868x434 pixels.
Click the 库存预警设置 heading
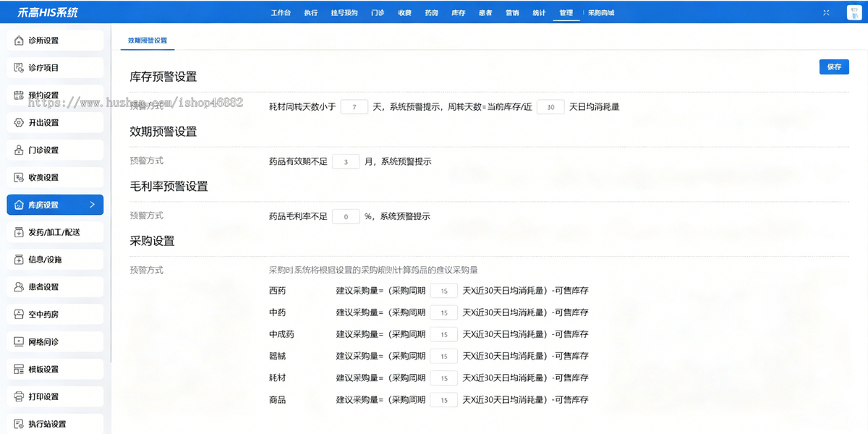tap(163, 77)
